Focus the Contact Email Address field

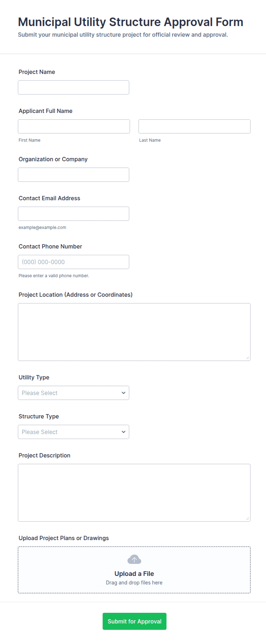click(74, 214)
